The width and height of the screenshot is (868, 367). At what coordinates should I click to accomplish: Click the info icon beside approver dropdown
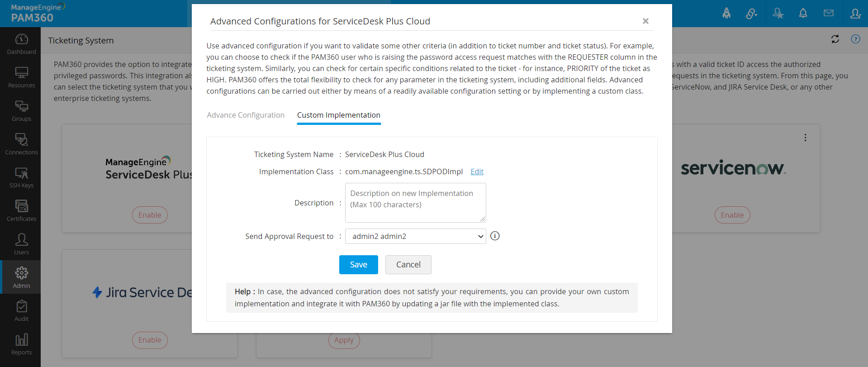pyautogui.click(x=495, y=236)
